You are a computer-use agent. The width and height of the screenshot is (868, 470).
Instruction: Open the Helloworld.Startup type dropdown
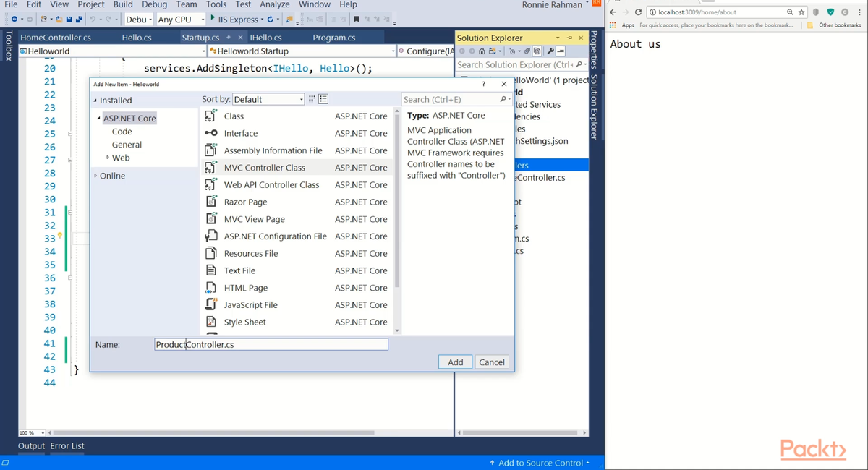pyautogui.click(x=302, y=51)
